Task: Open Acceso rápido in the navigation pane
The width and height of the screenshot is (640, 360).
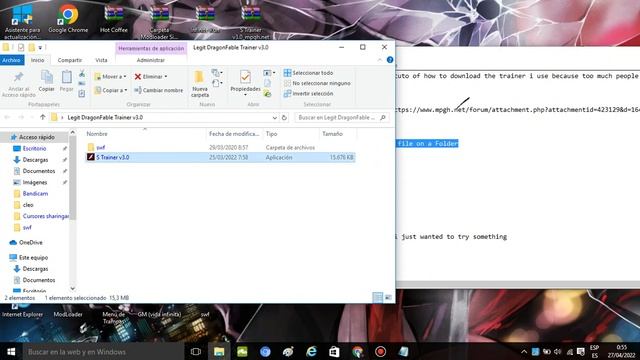Action: pyautogui.click(x=37, y=137)
